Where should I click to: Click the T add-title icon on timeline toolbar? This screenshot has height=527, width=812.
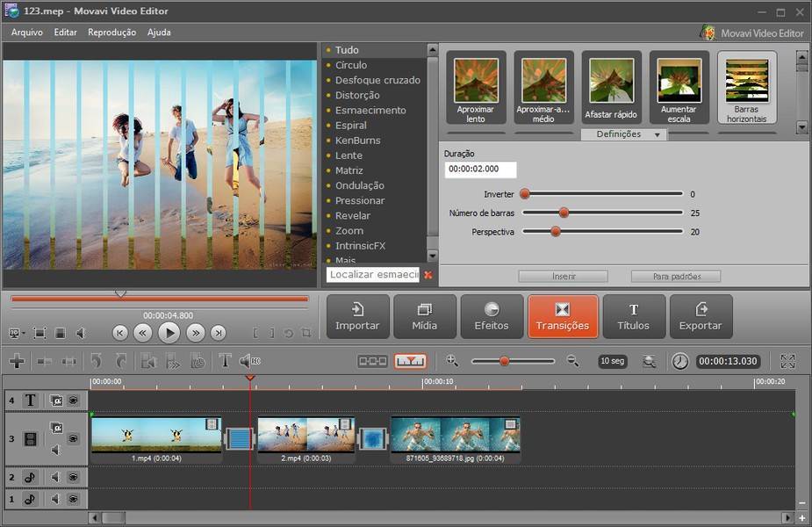225,361
